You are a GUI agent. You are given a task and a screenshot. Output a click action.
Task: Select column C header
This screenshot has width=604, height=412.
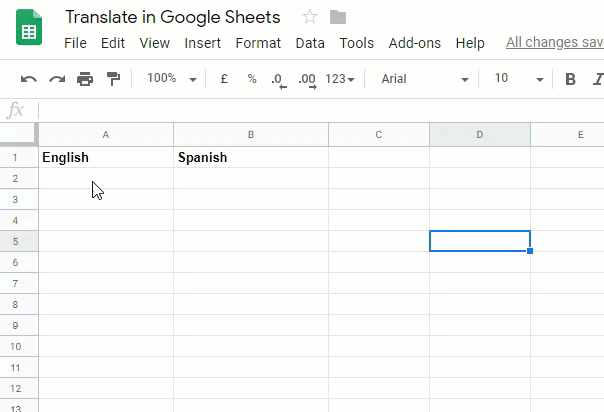click(379, 135)
